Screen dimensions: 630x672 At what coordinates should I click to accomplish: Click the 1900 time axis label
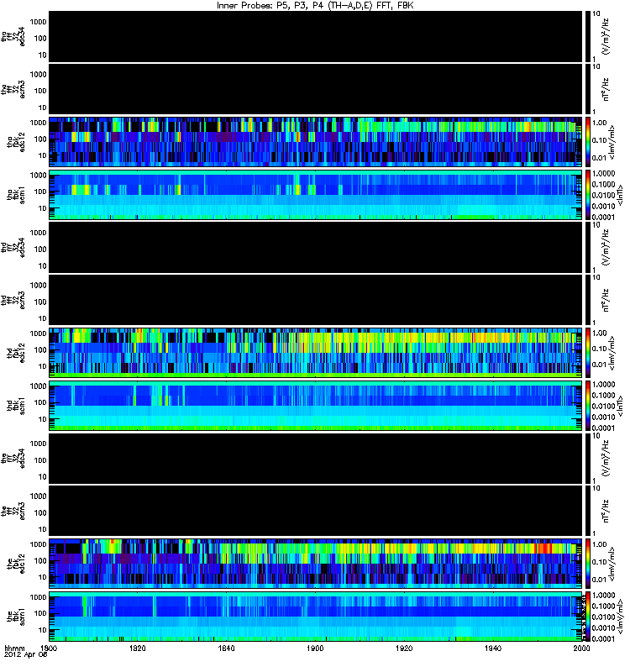[315, 648]
